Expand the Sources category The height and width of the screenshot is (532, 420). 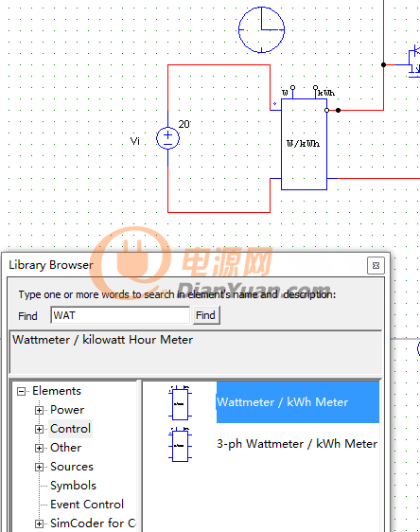coord(39,468)
